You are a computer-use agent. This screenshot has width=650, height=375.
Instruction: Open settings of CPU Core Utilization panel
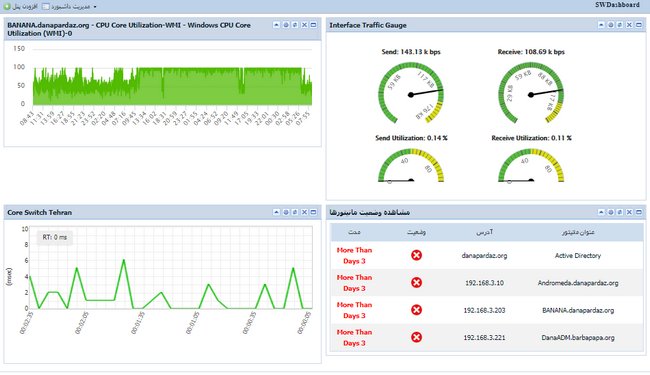click(x=286, y=25)
